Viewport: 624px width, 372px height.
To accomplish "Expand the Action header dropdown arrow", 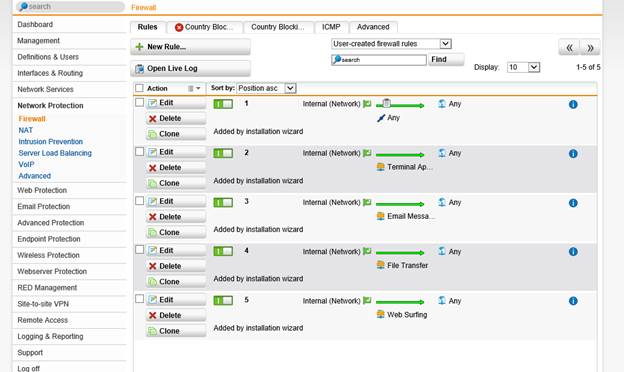I will click(198, 88).
